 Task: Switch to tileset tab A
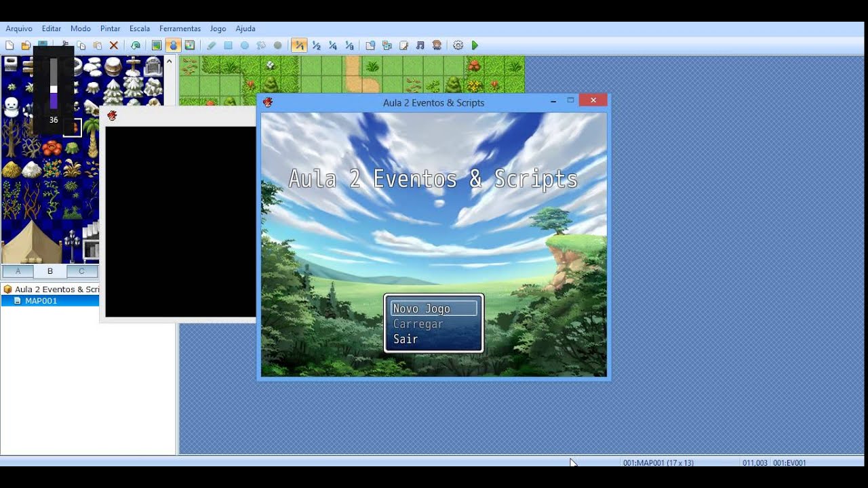18,271
